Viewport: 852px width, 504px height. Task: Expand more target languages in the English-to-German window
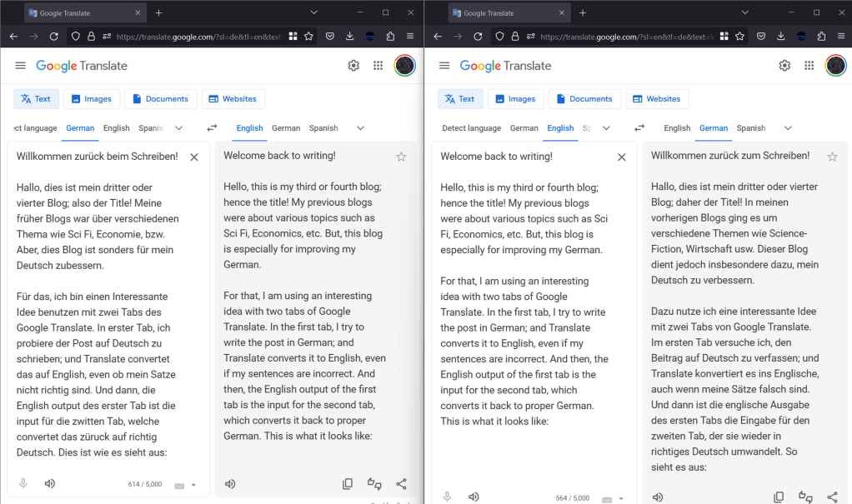pos(788,128)
